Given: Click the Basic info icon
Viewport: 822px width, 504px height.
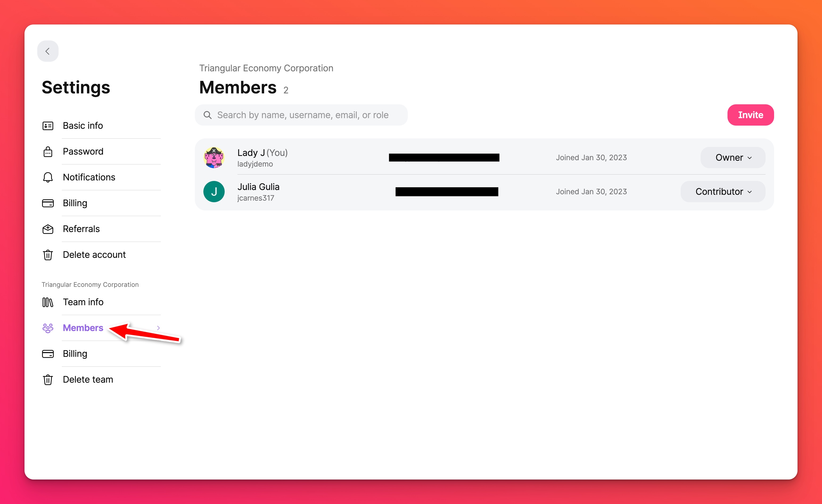Looking at the screenshot, I should [x=48, y=125].
